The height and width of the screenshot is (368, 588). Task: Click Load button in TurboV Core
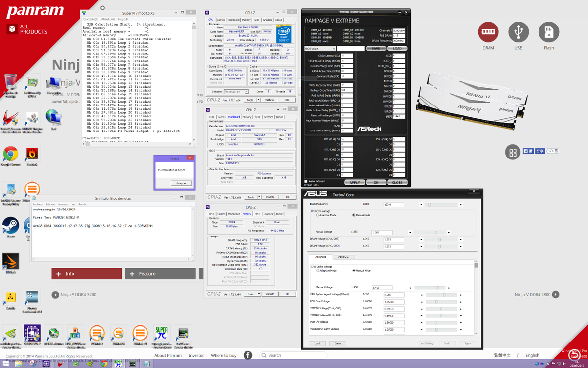(317, 343)
